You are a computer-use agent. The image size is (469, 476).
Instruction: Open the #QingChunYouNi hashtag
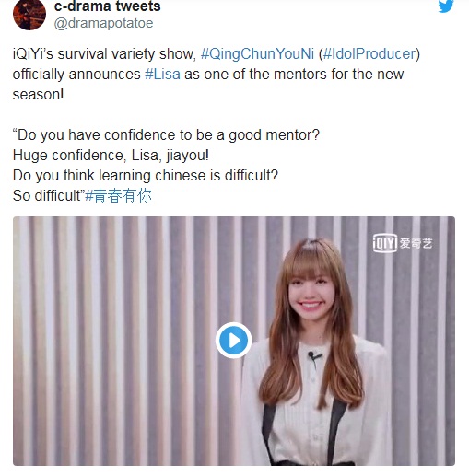click(x=257, y=54)
